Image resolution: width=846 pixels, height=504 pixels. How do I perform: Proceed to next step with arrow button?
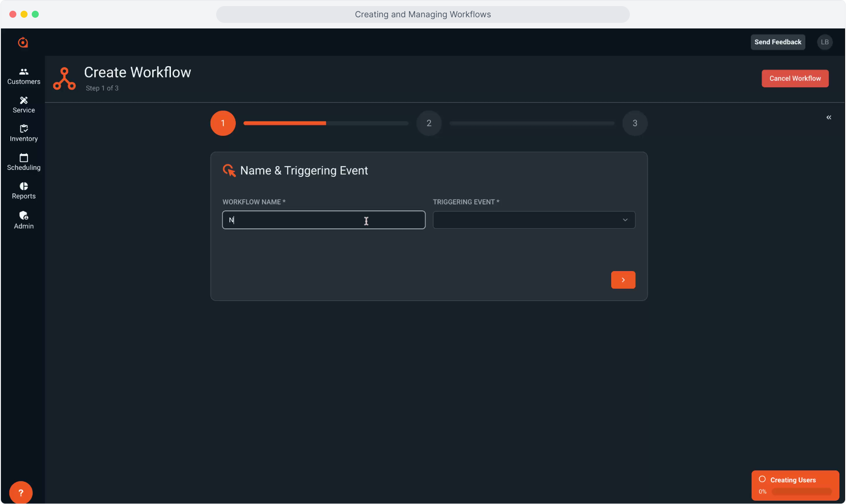point(623,280)
